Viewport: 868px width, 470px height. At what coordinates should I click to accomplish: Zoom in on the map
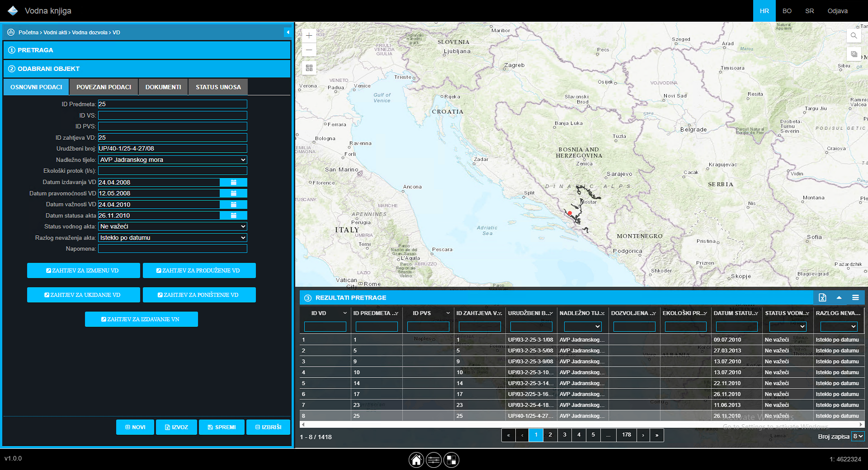309,36
